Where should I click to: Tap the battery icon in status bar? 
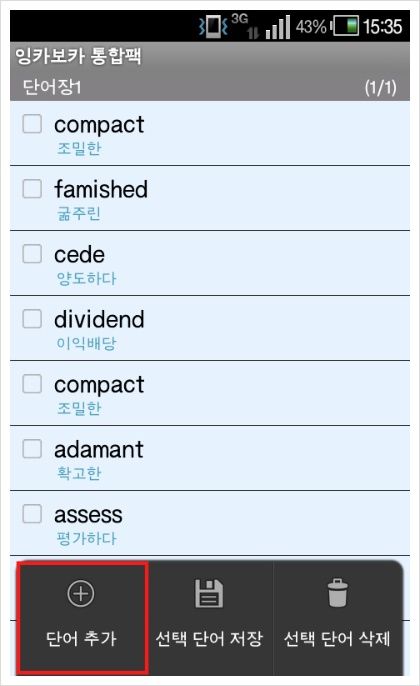[x=346, y=26]
